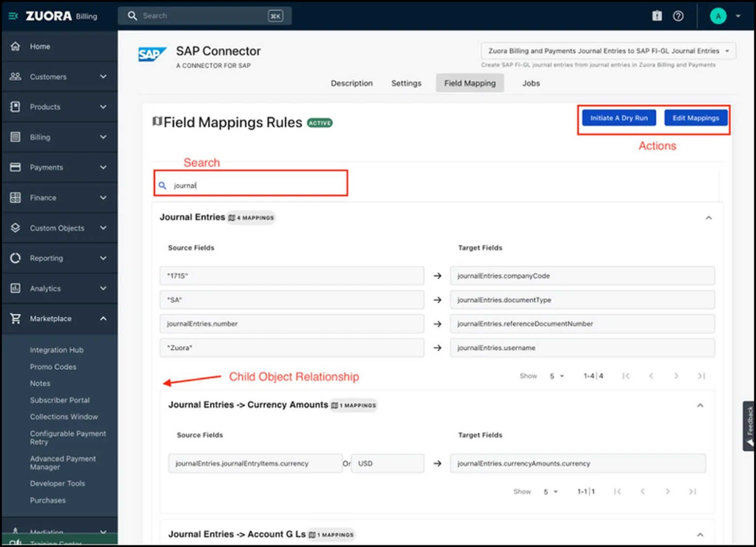Click the Custom Objects layers icon

point(16,227)
